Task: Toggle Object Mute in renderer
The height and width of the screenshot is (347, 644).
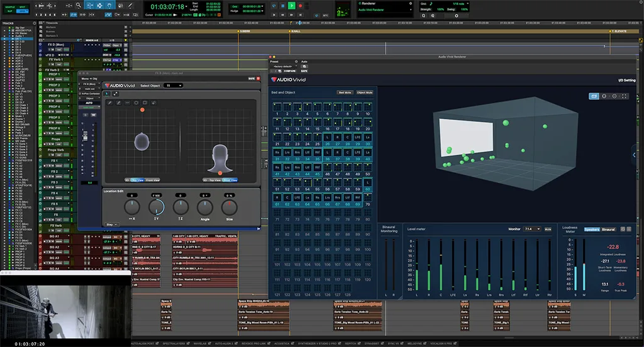Action: pos(365,92)
